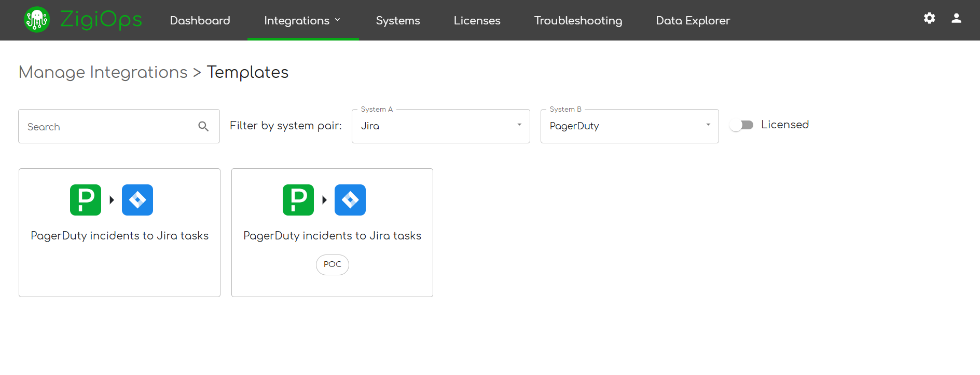Viewport: 980px width, 375px height.
Task: Click PagerDuty icon in first template card
Action: tap(86, 200)
